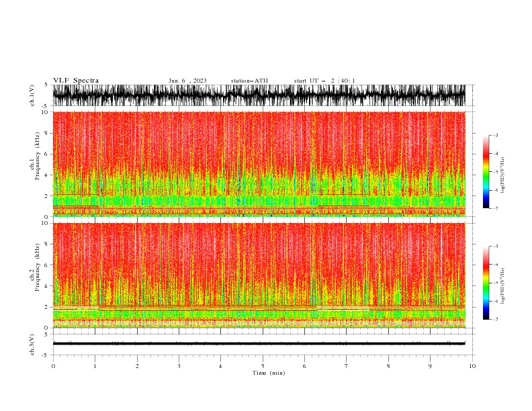Click the 'station=ATH' header label
532x411 pixels.
[249, 81]
